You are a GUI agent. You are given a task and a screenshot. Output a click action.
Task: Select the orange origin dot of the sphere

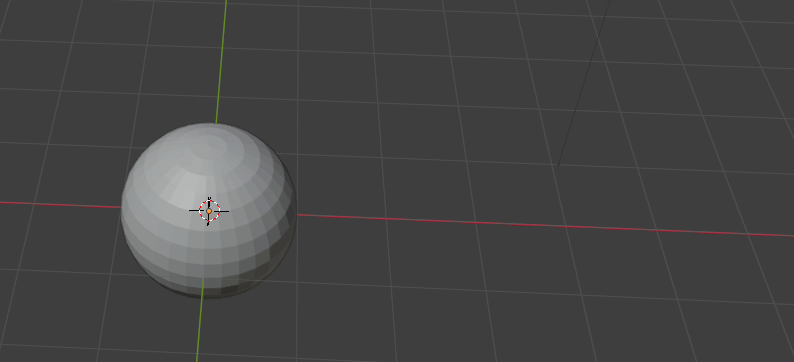coord(209,211)
